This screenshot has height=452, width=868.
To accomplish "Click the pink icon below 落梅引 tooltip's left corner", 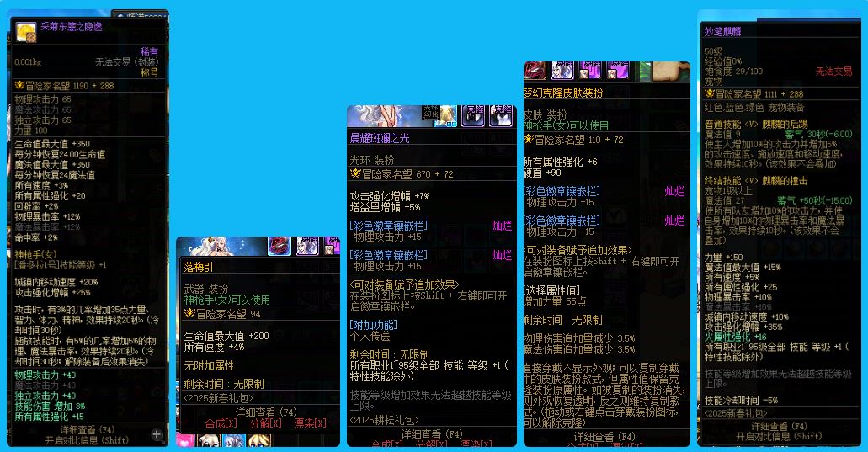I will pos(184,440).
